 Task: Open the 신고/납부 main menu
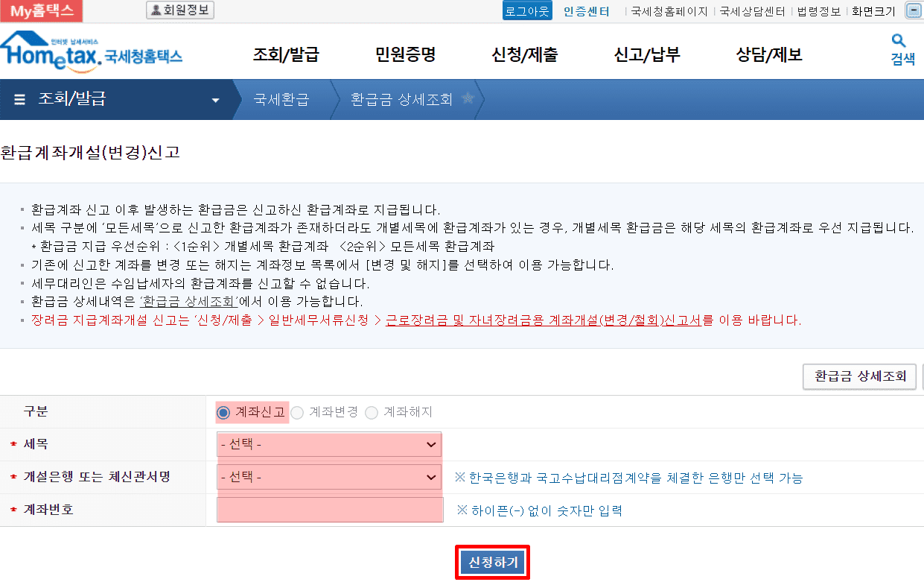tap(646, 54)
